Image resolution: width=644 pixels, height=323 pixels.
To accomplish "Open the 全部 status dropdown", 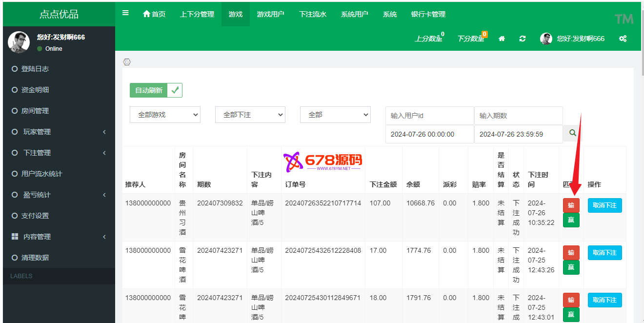I will [335, 115].
